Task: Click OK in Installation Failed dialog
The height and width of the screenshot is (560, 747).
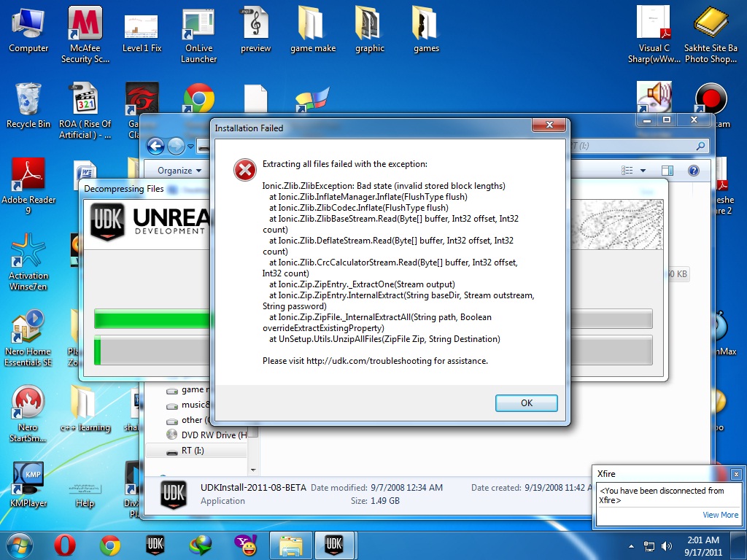Action: [526, 402]
